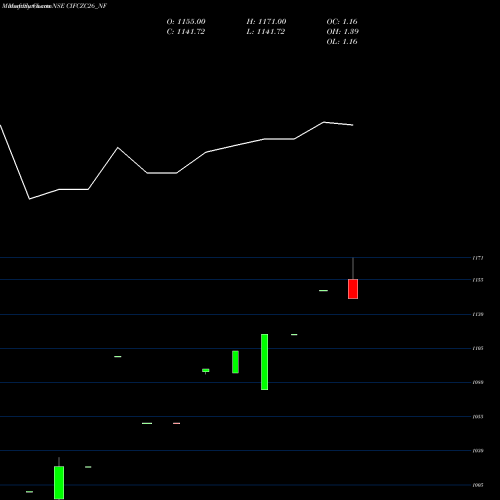
Task: Click the open price reading O: 1155.00
Action: click(x=186, y=22)
